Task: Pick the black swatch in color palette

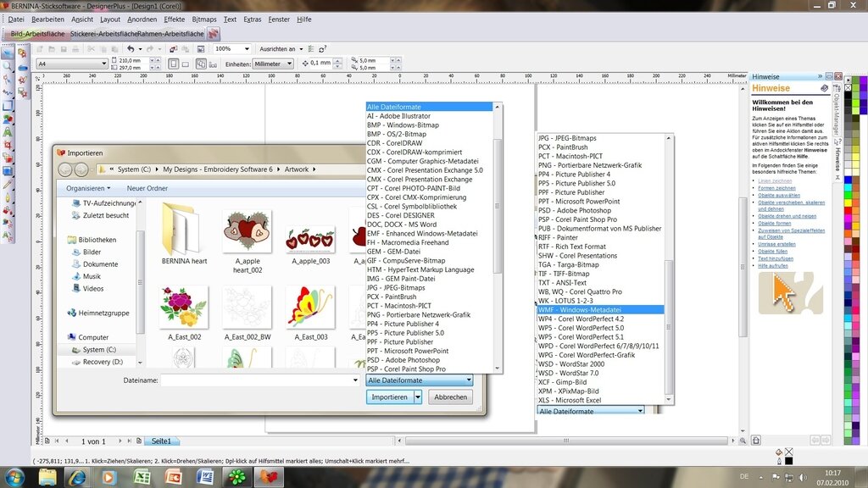Action: pyautogui.click(x=848, y=95)
